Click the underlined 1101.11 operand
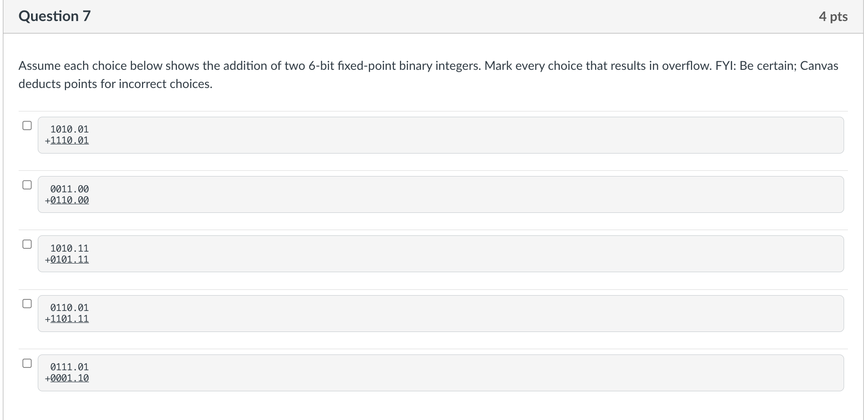This screenshot has width=868, height=420. (71, 319)
